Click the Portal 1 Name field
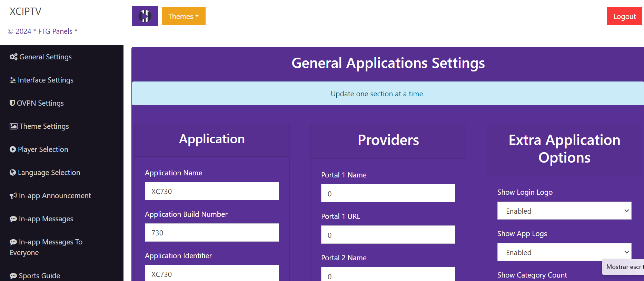This screenshot has height=281, width=644. point(388,193)
